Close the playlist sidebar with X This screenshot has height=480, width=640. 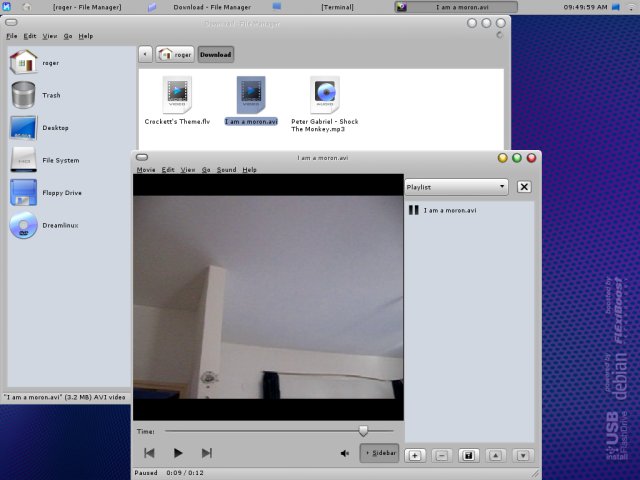click(524, 187)
